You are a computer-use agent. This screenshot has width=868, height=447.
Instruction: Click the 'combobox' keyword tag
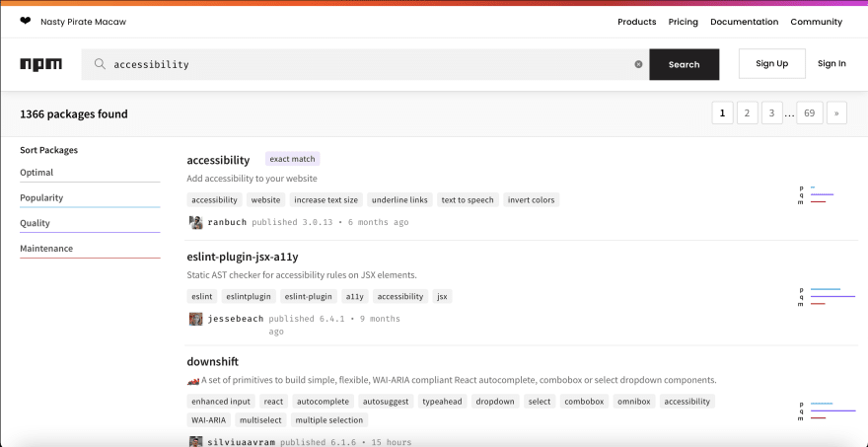click(x=584, y=401)
